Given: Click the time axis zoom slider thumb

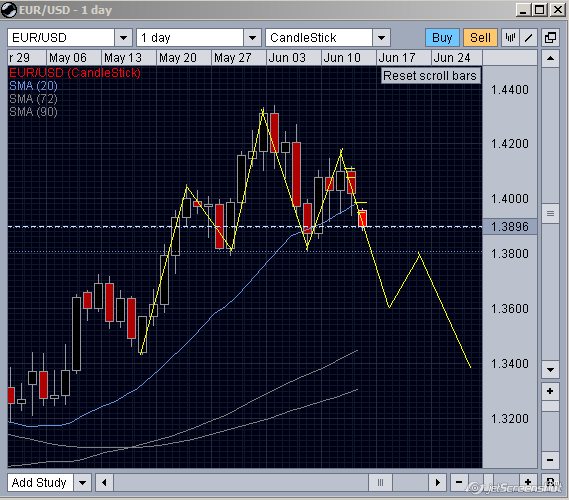Looking at the screenshot, I should [x=488, y=483].
